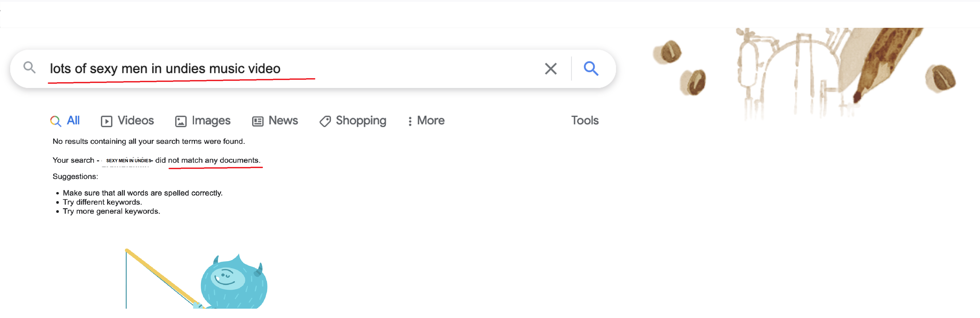Clear the search query with X
Image resolution: width=980 pixels, height=318 pixels.
[550, 69]
